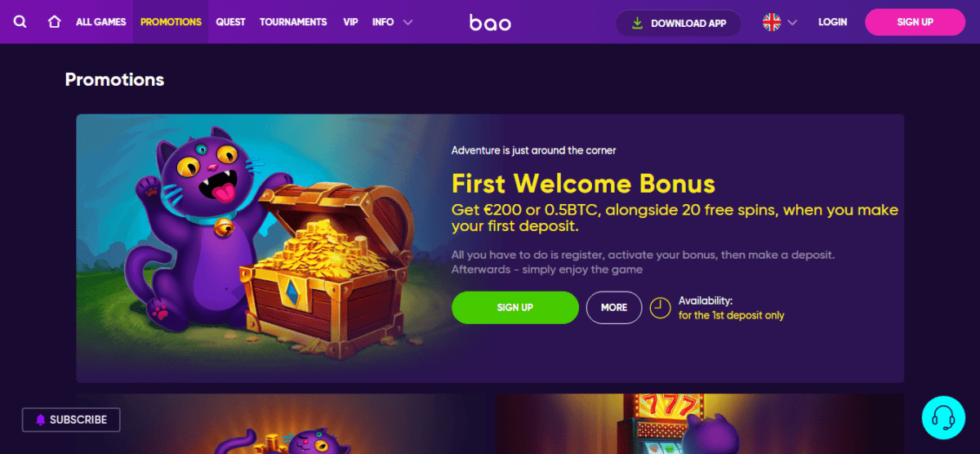
Task: Open the slot machine promotion thumbnail
Action: click(699, 424)
